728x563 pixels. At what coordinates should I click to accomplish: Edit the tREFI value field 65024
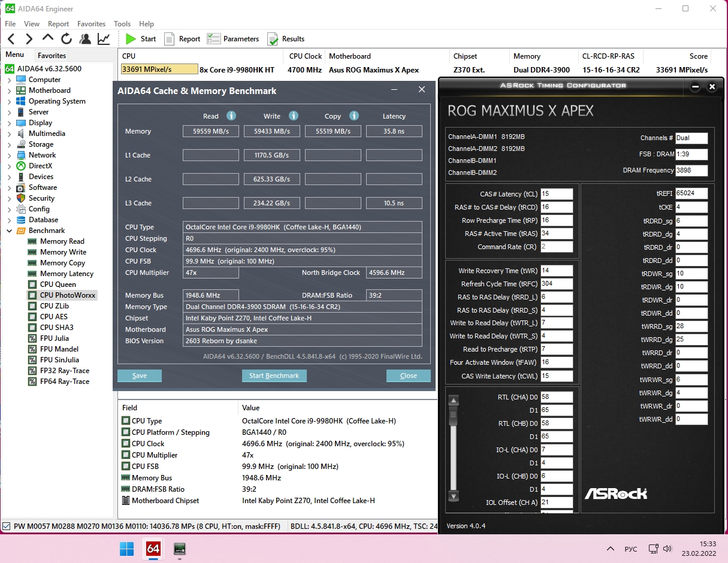tap(691, 193)
